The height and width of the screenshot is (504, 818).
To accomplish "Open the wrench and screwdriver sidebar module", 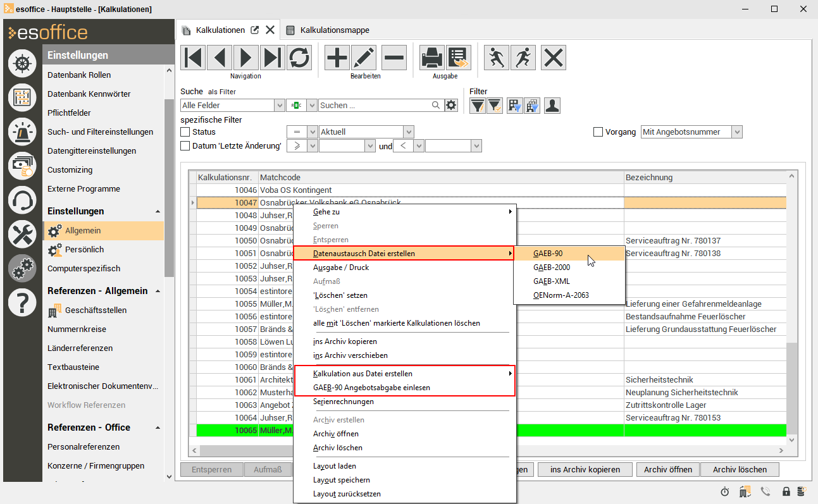I will (x=22, y=234).
